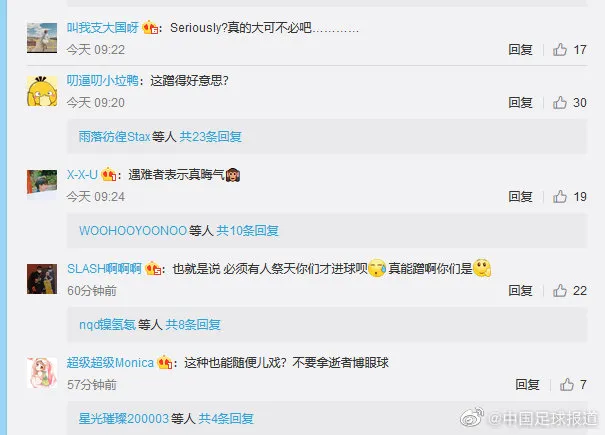Open the 共4条回复 reply thread
The image size is (605, 435).
[x=226, y=419]
